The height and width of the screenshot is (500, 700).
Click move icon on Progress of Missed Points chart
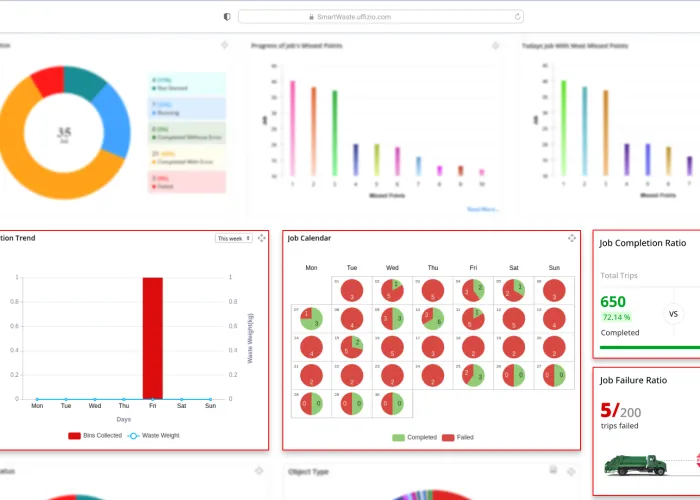(x=495, y=46)
